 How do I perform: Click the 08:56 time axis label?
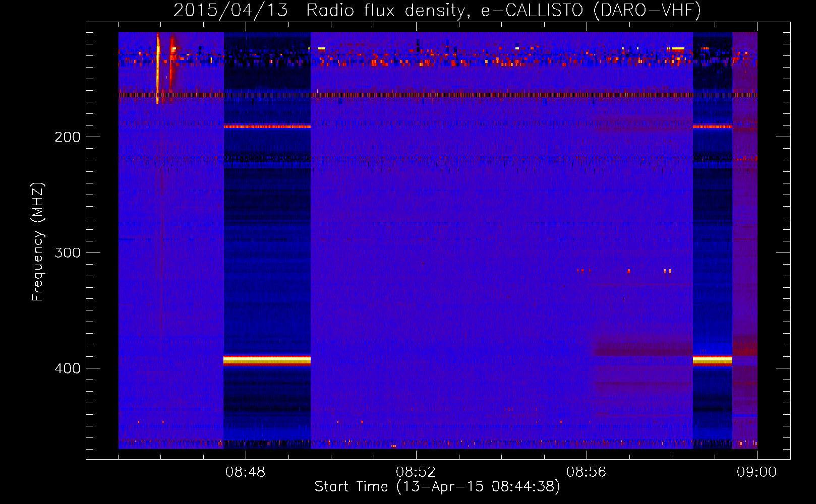click(586, 472)
